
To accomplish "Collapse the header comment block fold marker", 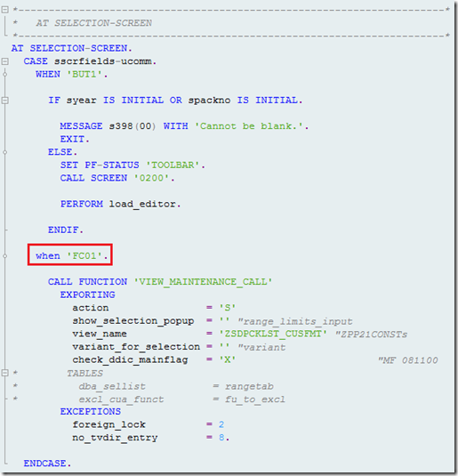I will (x=4, y=10).
